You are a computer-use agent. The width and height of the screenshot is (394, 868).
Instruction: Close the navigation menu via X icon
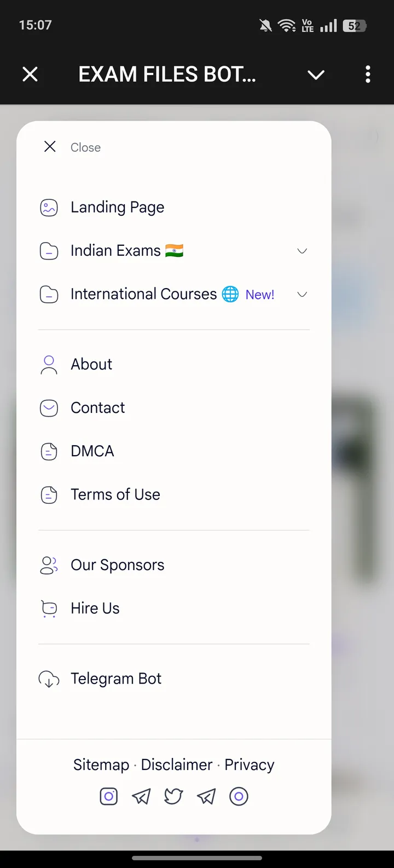[x=50, y=147]
